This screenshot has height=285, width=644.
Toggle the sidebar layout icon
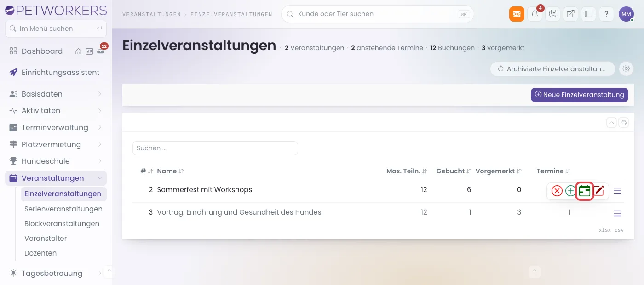pos(588,14)
